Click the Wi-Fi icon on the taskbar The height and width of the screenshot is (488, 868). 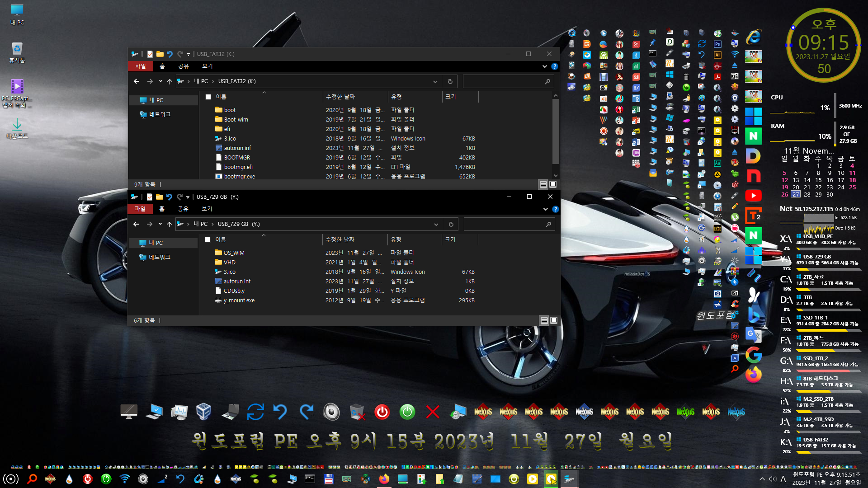[x=125, y=479]
